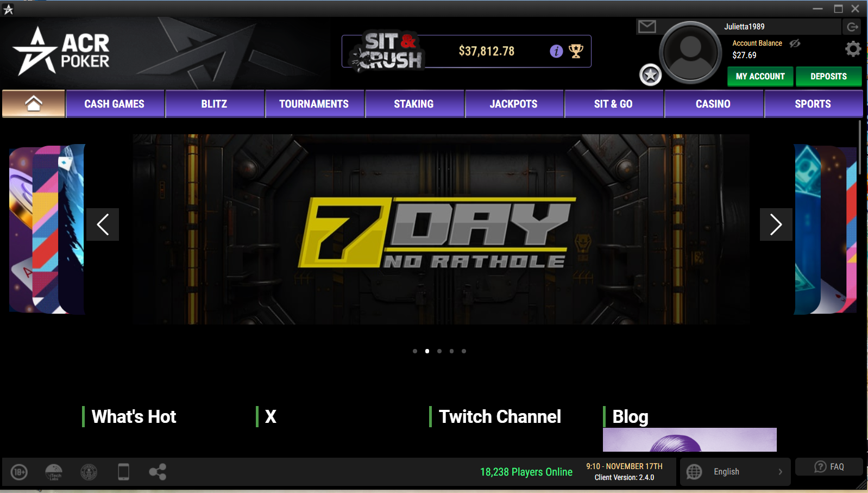
Task: Maximize the ACR Poker window
Action: tap(838, 9)
